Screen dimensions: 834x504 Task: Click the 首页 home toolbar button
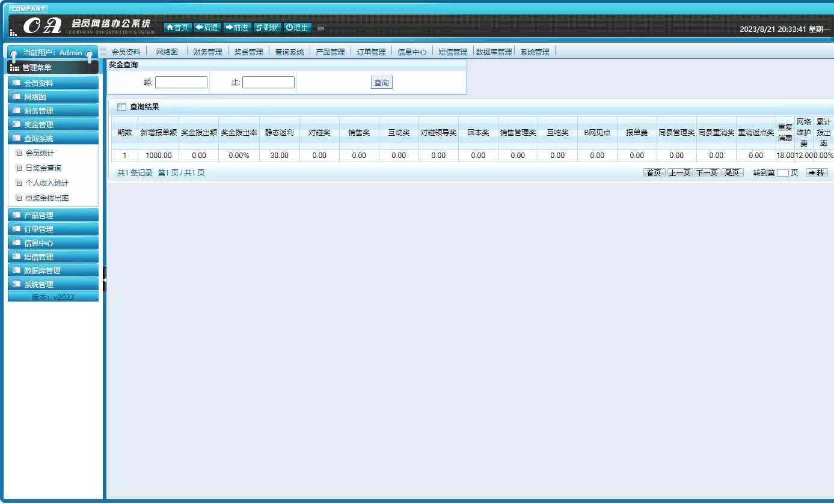177,28
